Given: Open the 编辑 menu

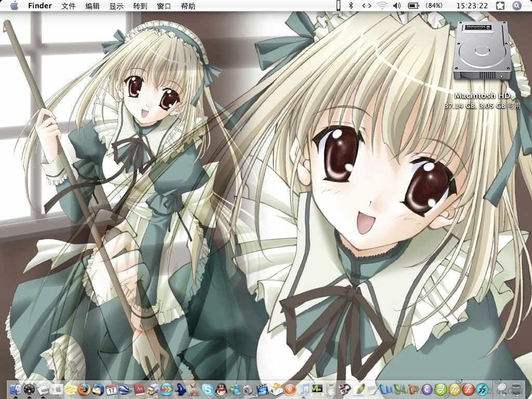Looking at the screenshot, I should pyautogui.click(x=92, y=6).
